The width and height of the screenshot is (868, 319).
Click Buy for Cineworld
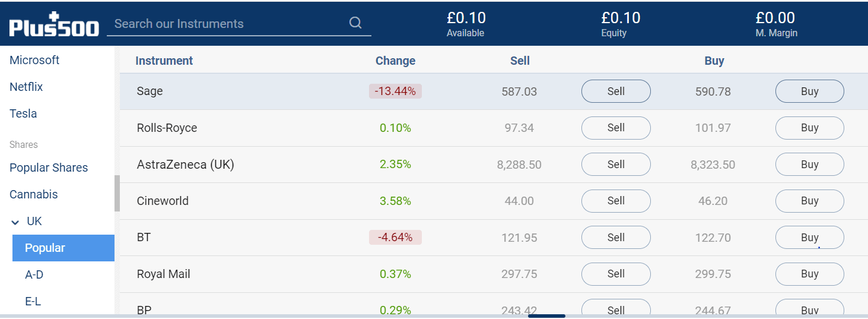point(809,201)
